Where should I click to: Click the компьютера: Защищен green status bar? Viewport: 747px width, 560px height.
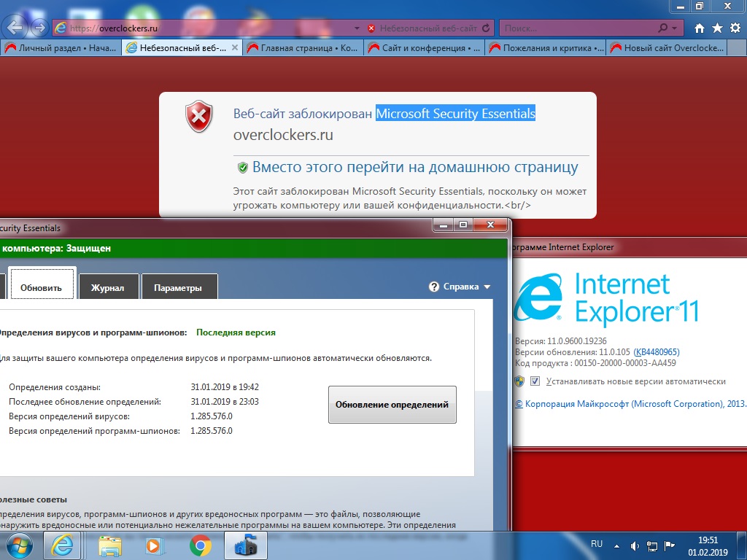tap(253, 248)
